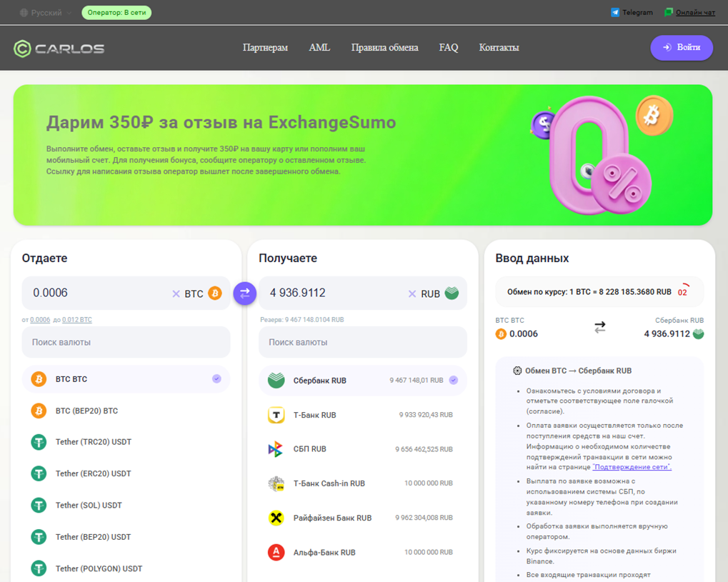728x582 pixels.
Task: Open the Telegram link text
Action: [637, 13]
